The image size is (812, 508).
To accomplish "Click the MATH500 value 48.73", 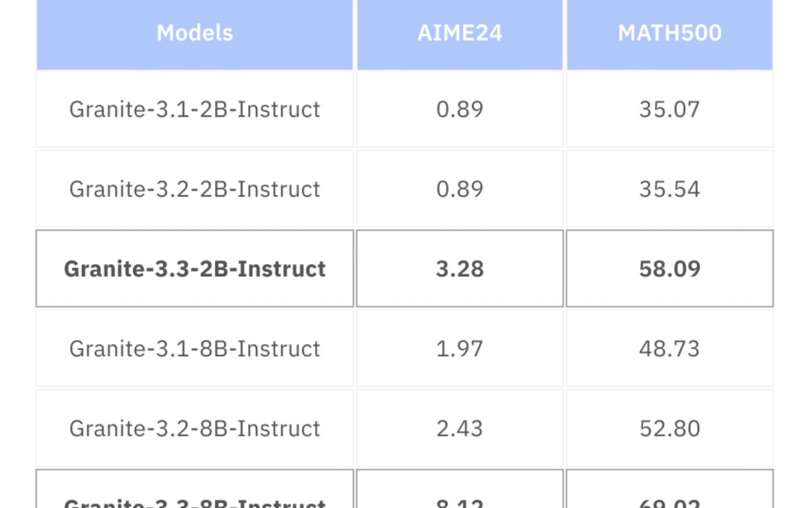I will [x=670, y=349].
